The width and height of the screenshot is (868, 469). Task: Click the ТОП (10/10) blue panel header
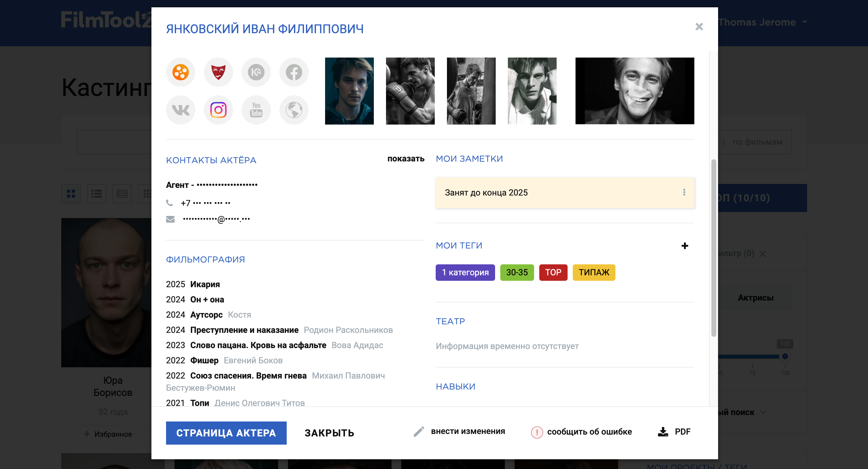(763, 198)
